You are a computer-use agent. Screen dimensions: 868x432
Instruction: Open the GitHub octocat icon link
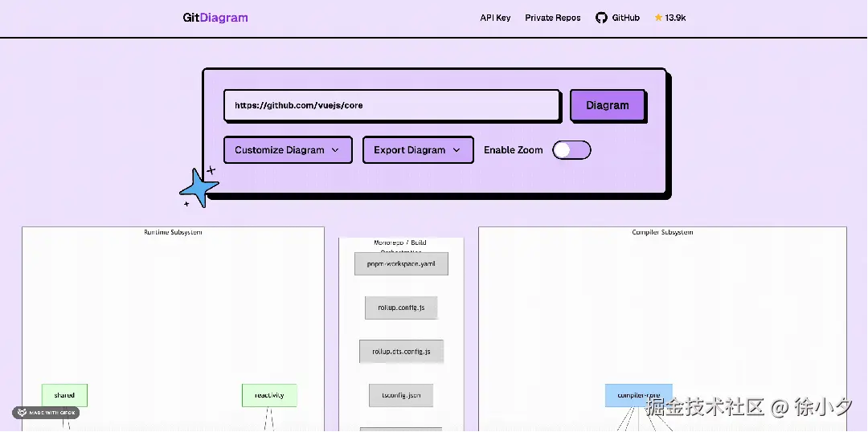click(601, 18)
